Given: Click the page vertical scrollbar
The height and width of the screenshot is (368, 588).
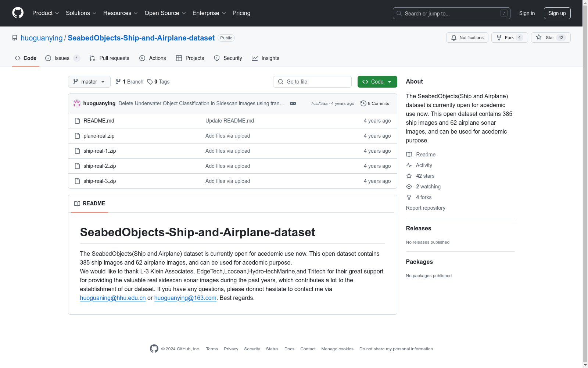Looking at the screenshot, I should (x=585, y=184).
